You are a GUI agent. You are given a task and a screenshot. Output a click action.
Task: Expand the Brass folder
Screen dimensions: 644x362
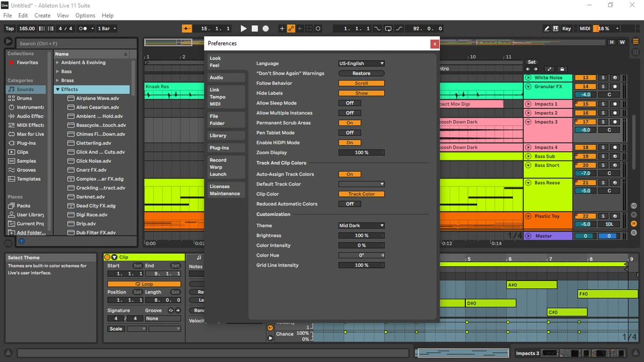point(58,80)
